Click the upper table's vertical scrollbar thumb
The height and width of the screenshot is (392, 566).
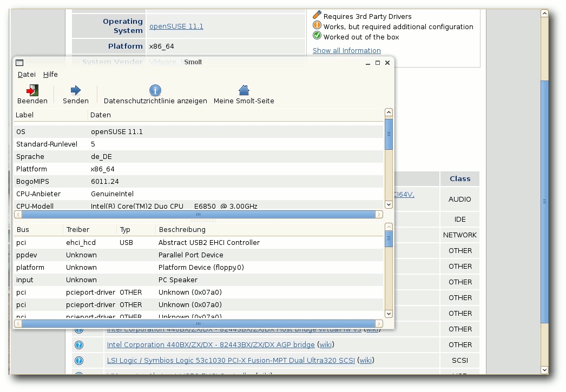click(x=389, y=134)
